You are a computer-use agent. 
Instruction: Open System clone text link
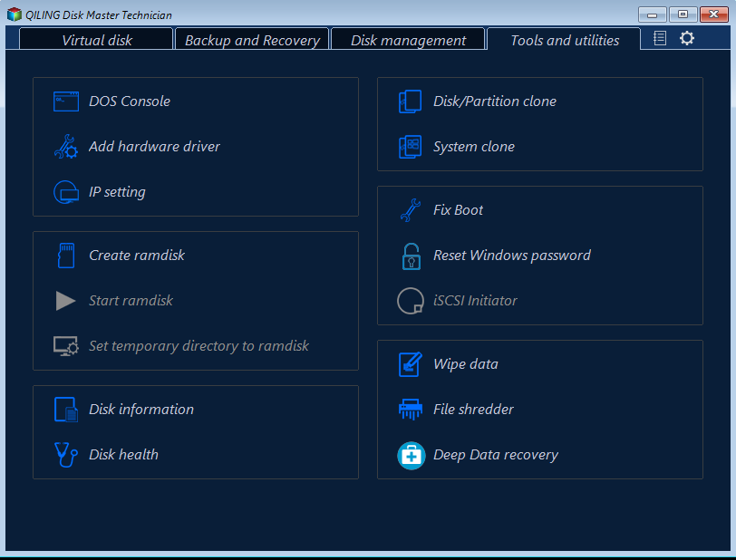tap(473, 147)
